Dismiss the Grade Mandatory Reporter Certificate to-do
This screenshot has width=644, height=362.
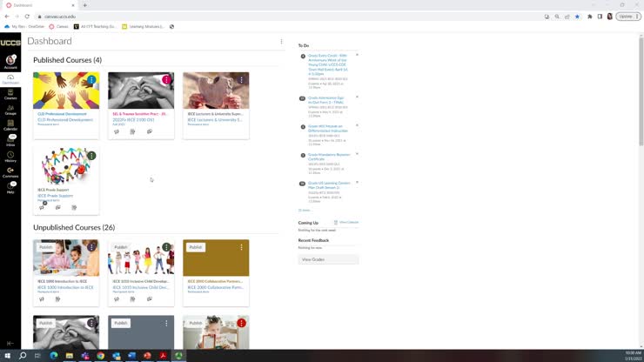(x=357, y=154)
